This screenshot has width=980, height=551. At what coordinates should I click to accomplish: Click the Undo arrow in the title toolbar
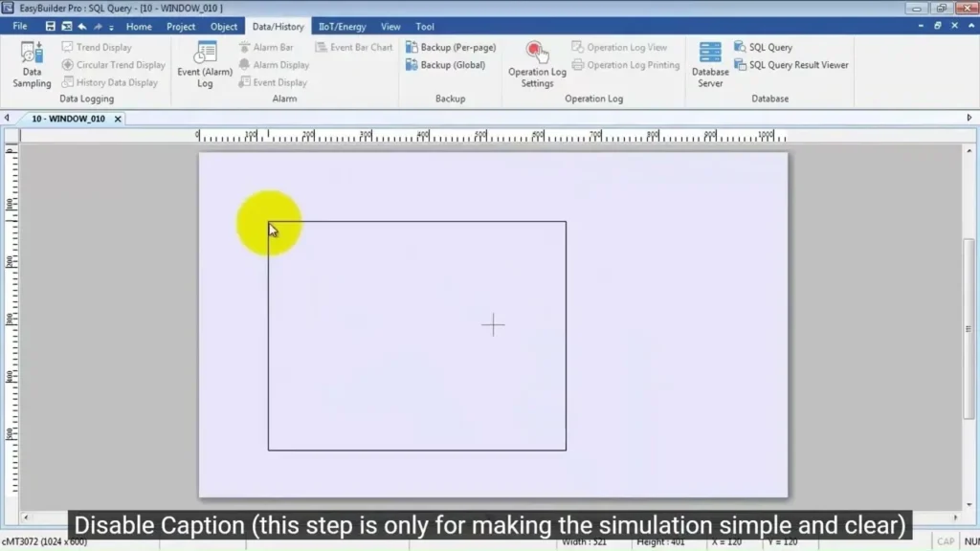(82, 27)
